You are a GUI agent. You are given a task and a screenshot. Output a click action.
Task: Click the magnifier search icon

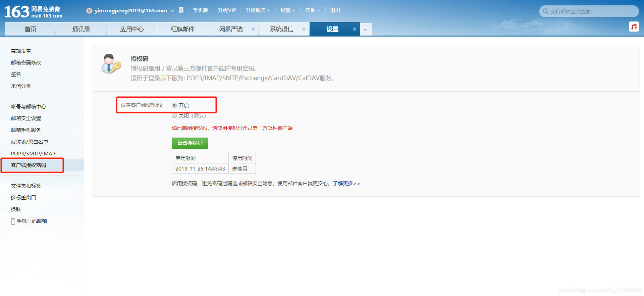point(545,11)
